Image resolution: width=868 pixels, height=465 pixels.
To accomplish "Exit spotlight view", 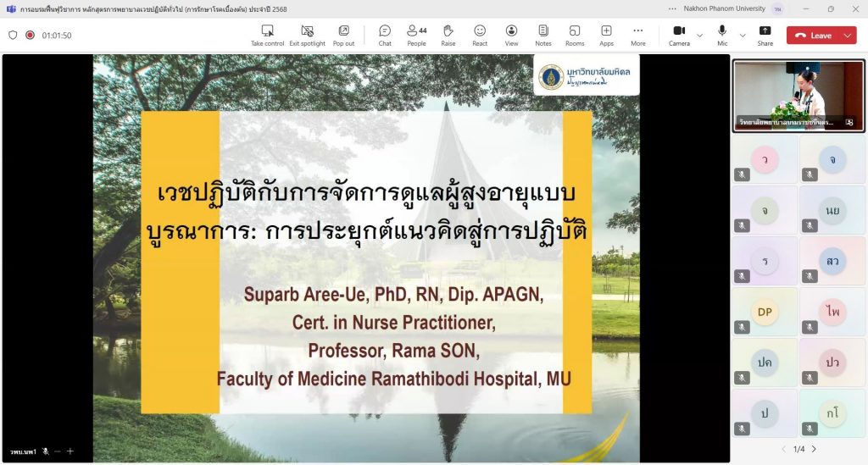I will 307,36.
